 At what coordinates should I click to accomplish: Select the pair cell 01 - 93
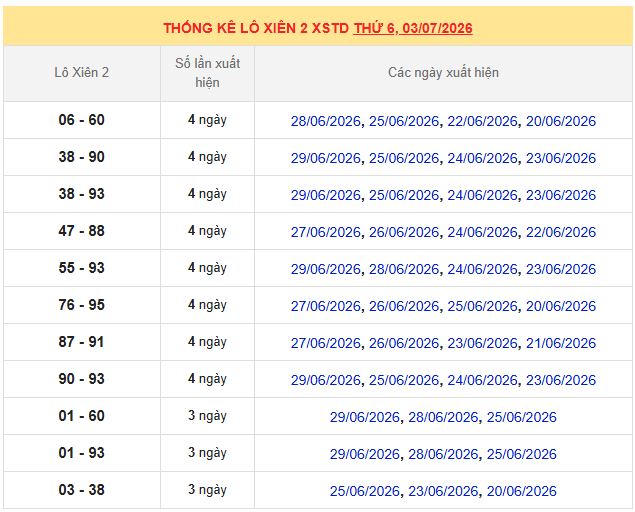coord(82,453)
